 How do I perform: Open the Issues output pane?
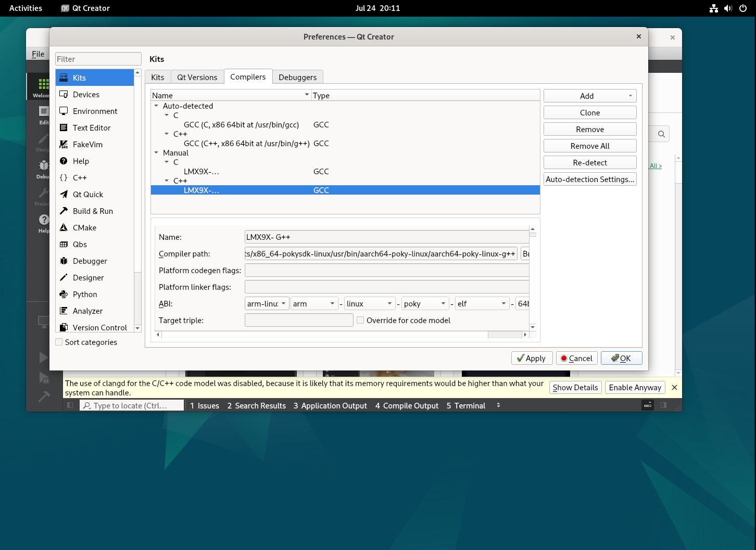[205, 405]
